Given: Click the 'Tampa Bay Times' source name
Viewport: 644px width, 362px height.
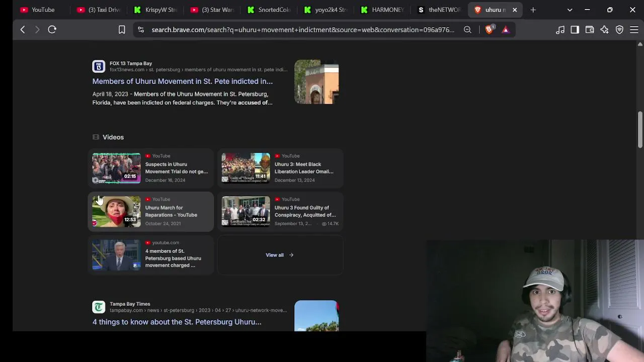Looking at the screenshot, I should (x=130, y=304).
